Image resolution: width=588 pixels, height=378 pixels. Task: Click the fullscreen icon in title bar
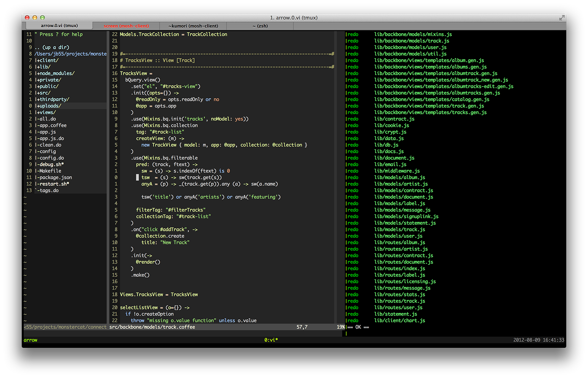(561, 18)
